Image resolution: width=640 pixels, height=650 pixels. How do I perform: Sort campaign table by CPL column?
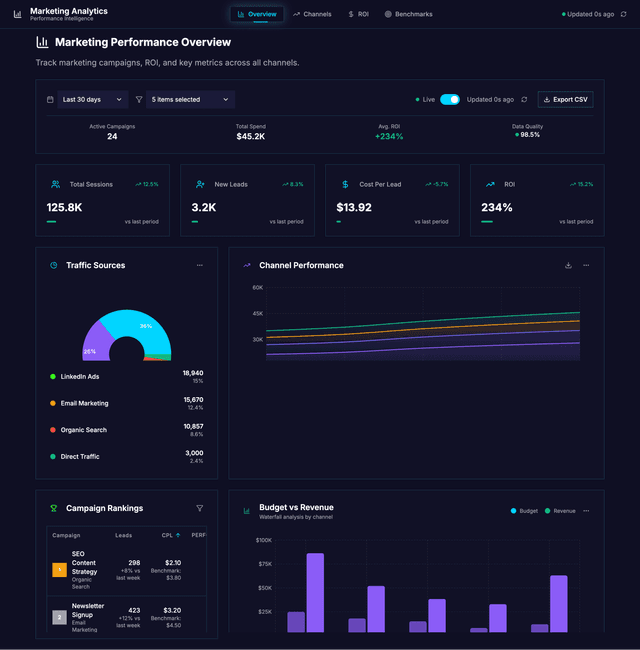tap(171, 535)
